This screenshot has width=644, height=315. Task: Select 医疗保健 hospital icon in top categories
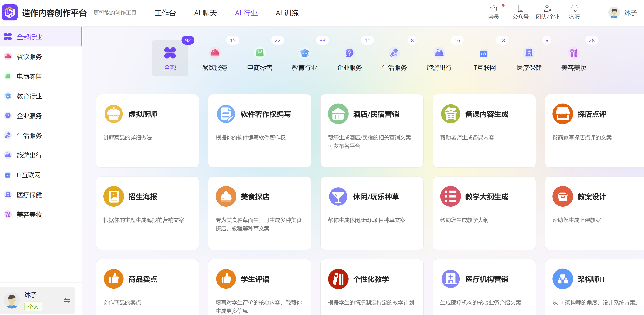(x=529, y=53)
